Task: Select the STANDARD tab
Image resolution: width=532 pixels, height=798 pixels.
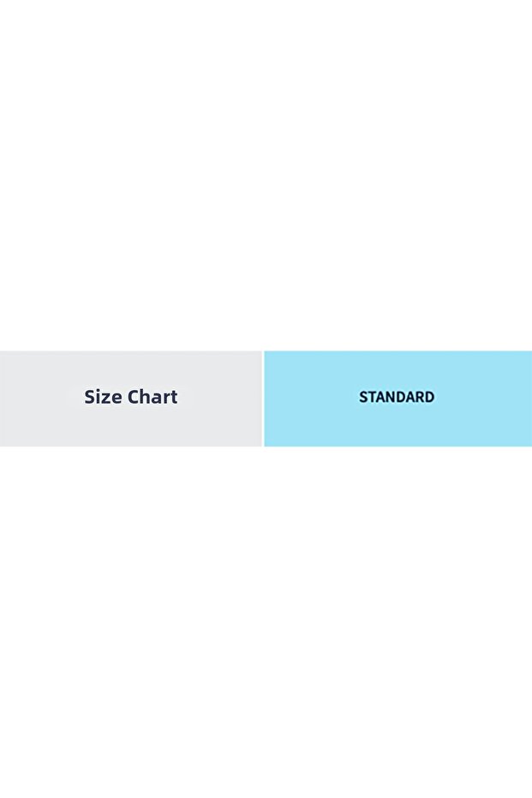Action: (x=397, y=398)
